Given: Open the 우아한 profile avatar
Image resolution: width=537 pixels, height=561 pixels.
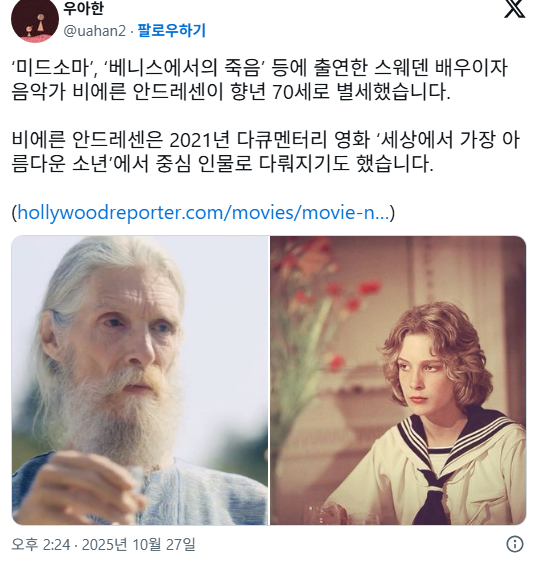Looking at the screenshot, I should (35, 20).
